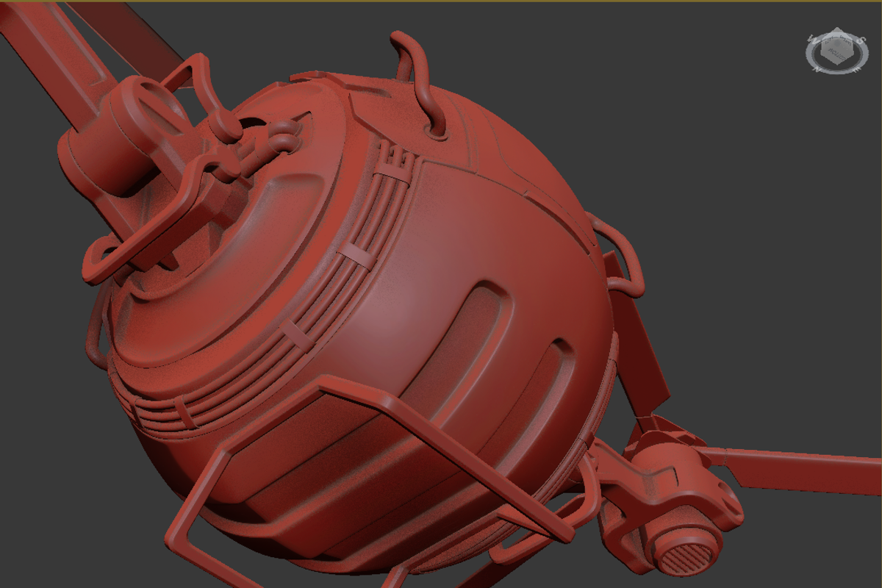Image resolution: width=882 pixels, height=588 pixels.
Task: Click the S compass letter on ViewCube ring
Action: click(x=861, y=40)
